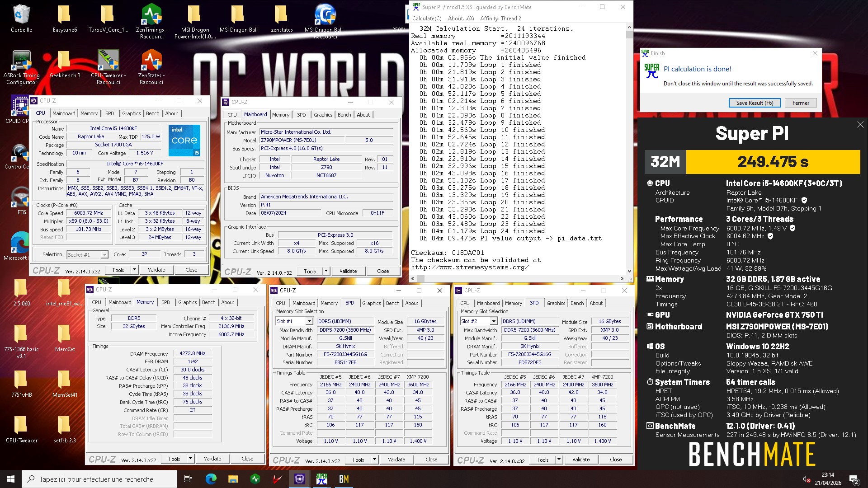Select SPD tab in Memory CPU-Z window
This screenshot has height=488, width=868.
(x=166, y=302)
